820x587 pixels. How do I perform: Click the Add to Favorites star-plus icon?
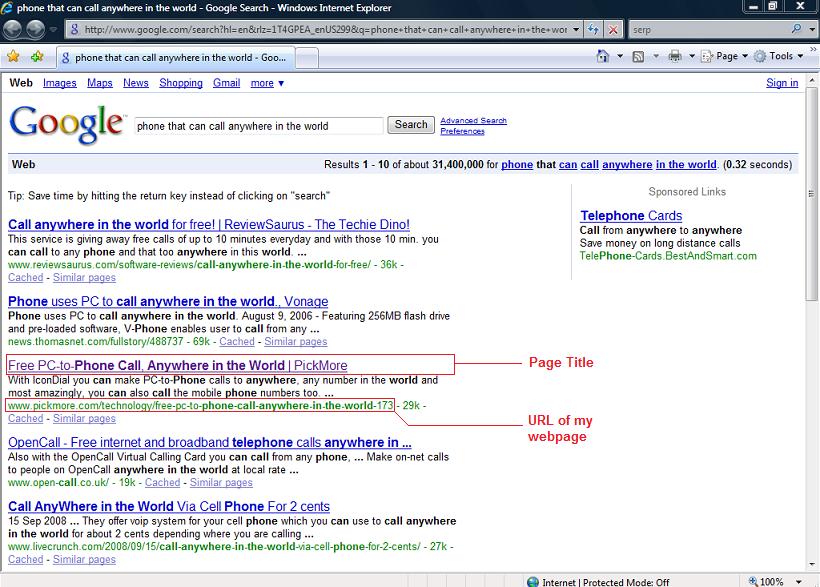(37, 57)
